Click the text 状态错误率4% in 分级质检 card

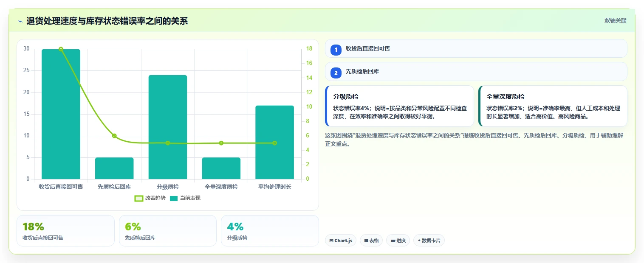(x=351, y=108)
